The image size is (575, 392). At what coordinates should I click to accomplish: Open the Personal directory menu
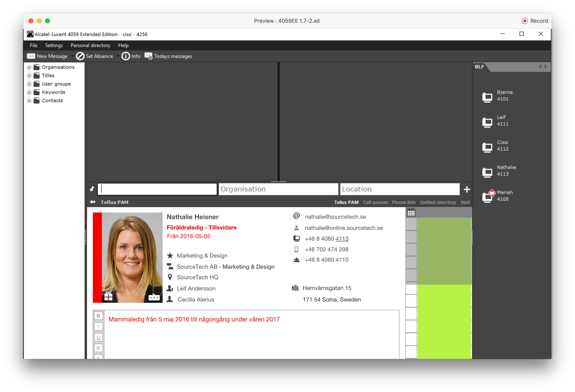click(x=90, y=45)
